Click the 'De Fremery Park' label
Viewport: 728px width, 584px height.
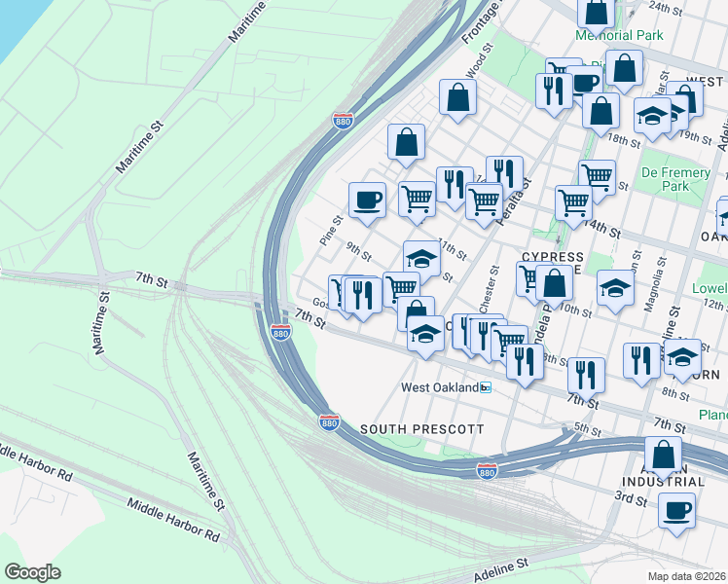coord(675,179)
